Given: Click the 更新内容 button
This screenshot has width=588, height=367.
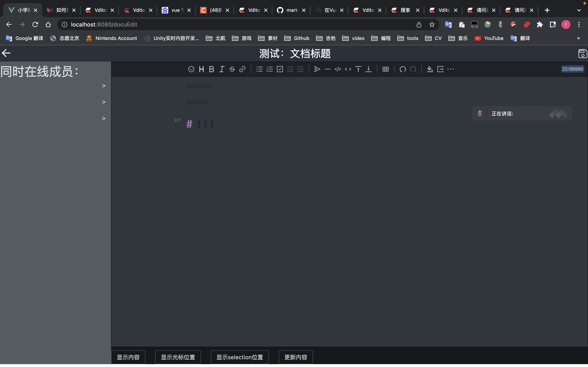Looking at the screenshot, I should (295, 357).
